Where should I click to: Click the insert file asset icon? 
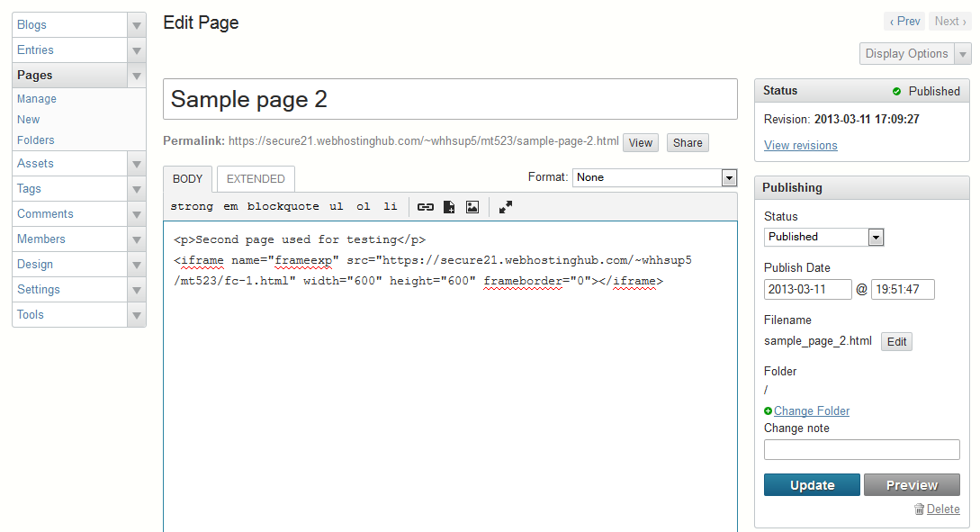449,207
